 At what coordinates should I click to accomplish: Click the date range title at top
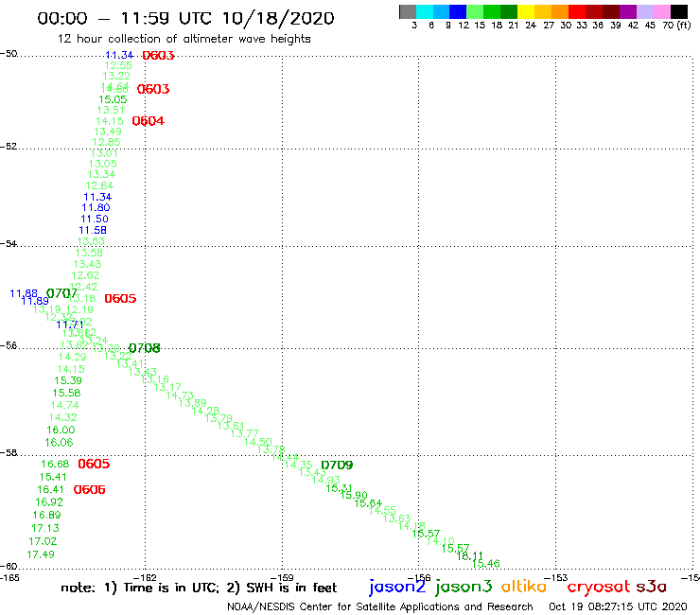point(185,18)
